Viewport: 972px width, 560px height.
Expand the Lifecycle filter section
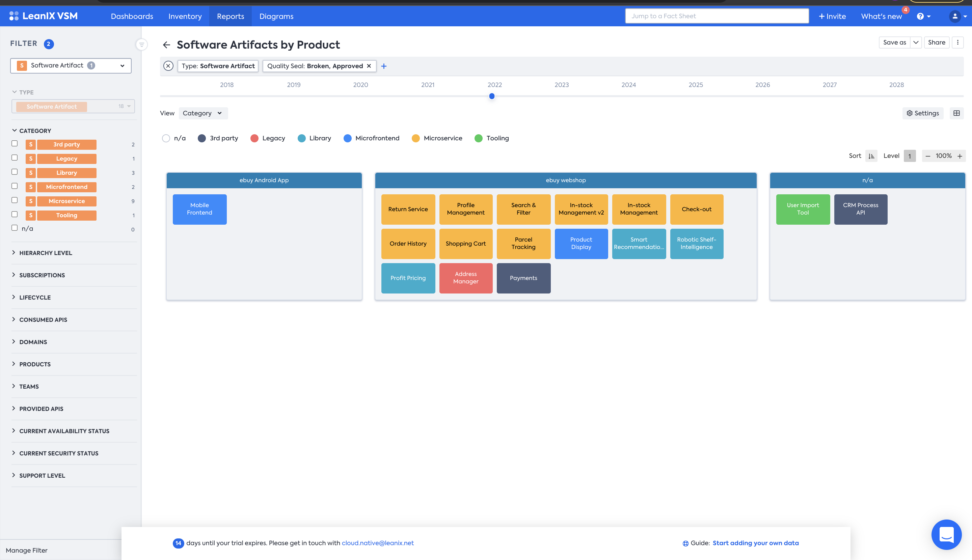(35, 297)
